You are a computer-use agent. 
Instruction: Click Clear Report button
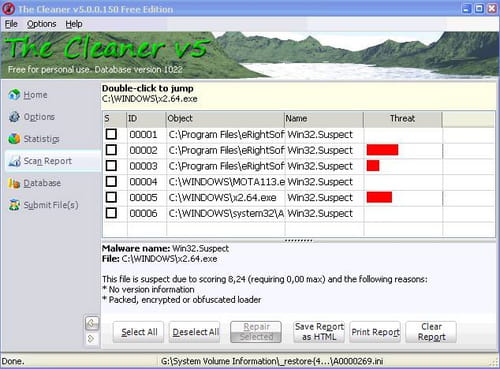(x=431, y=332)
